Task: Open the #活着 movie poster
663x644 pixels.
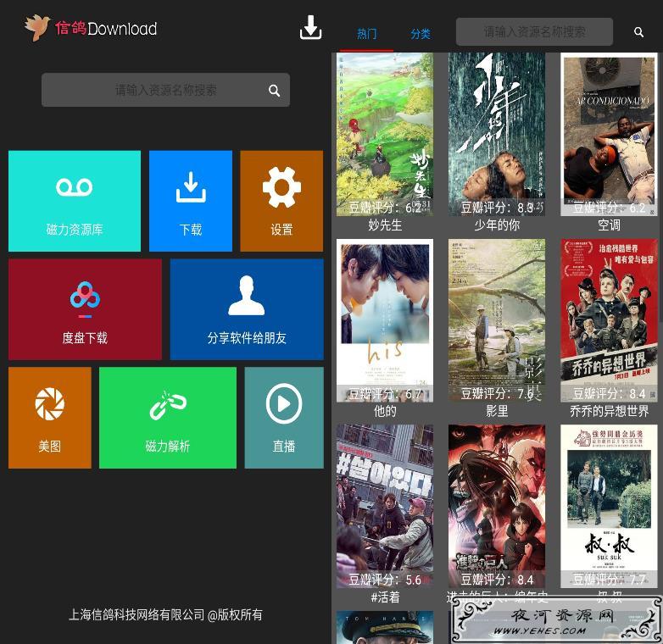Action: [x=385, y=506]
